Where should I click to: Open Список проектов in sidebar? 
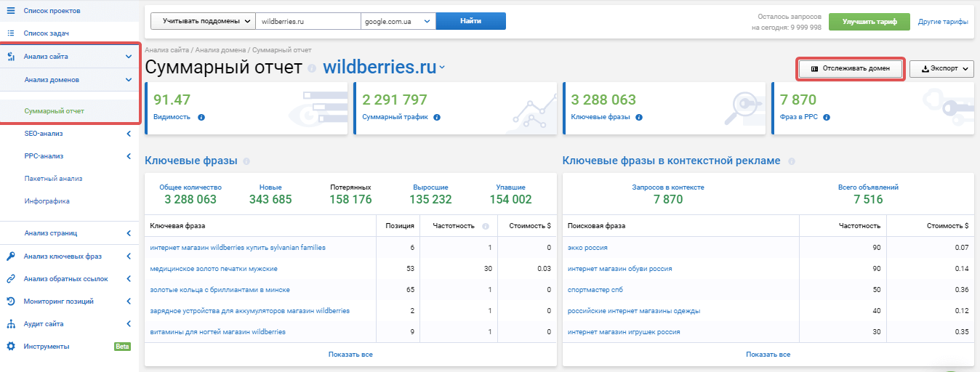[52, 11]
